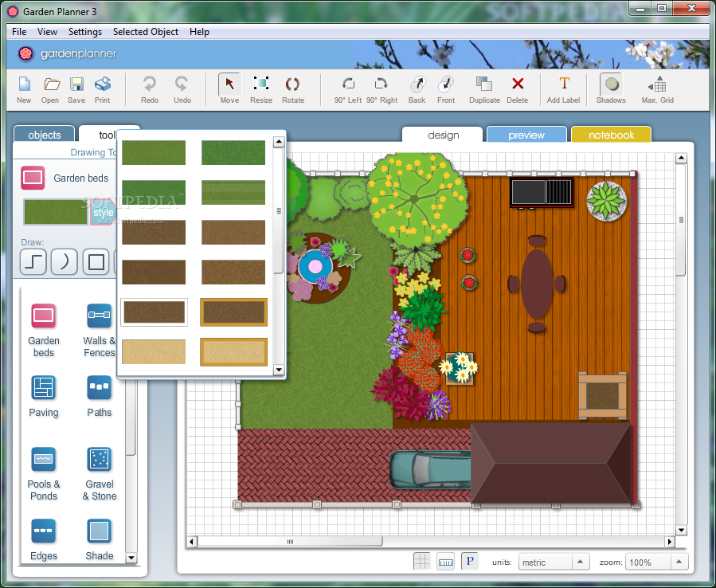Select the Resize tool
The width and height of the screenshot is (716, 588).
pos(260,89)
